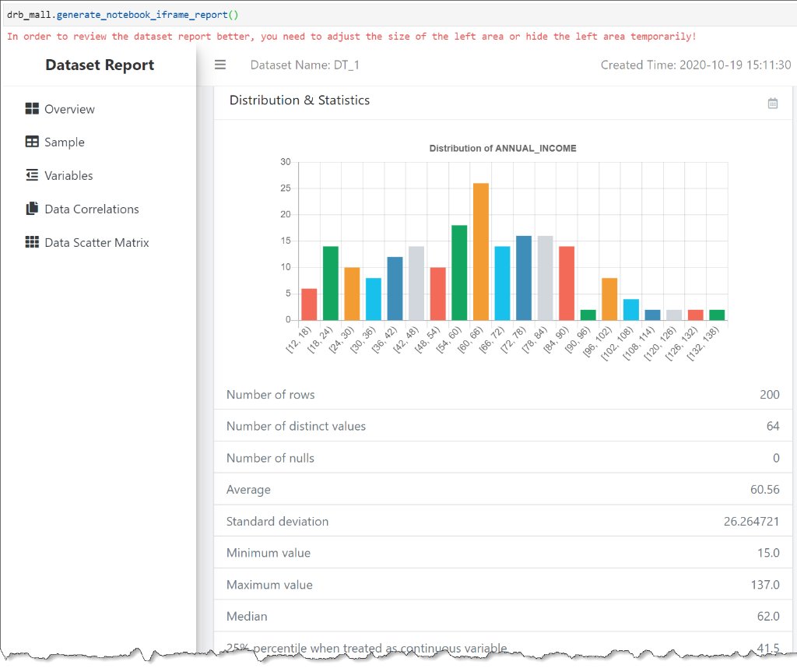Open the Variables section
The width and height of the screenshot is (797, 672).
[x=68, y=175]
